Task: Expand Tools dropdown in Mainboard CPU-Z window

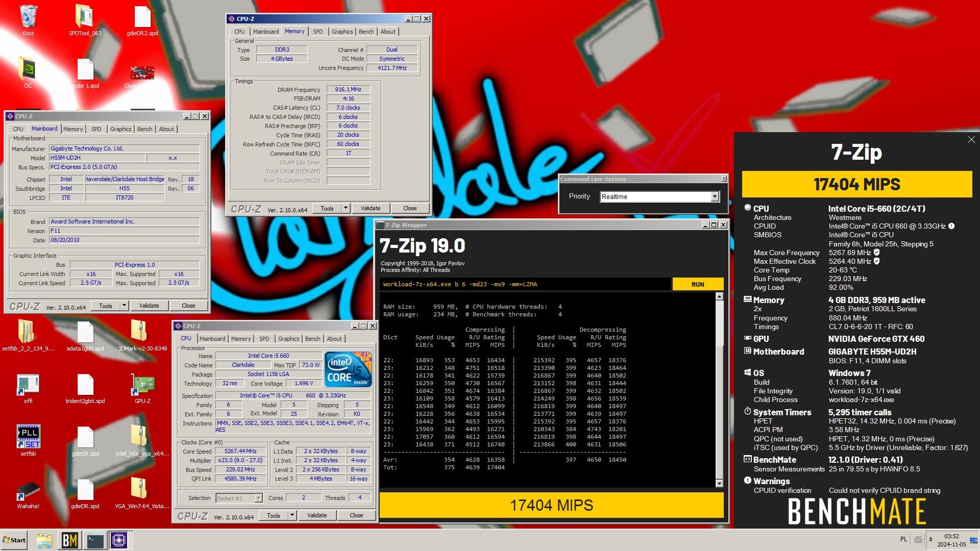Action: coord(124,306)
